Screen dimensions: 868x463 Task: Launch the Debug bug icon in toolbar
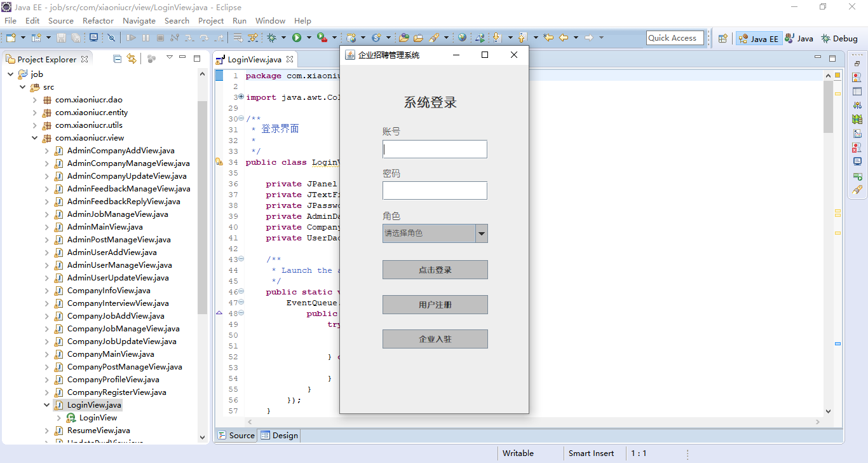pyautogui.click(x=271, y=38)
